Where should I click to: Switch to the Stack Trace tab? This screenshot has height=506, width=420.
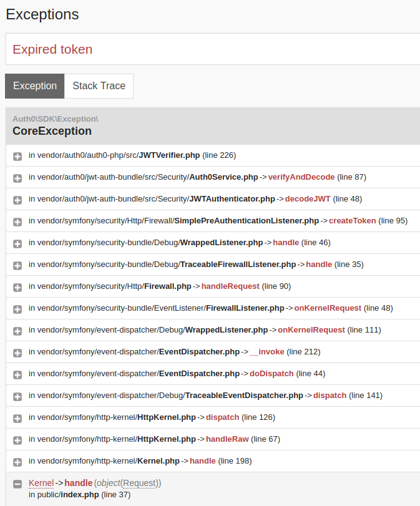click(99, 86)
